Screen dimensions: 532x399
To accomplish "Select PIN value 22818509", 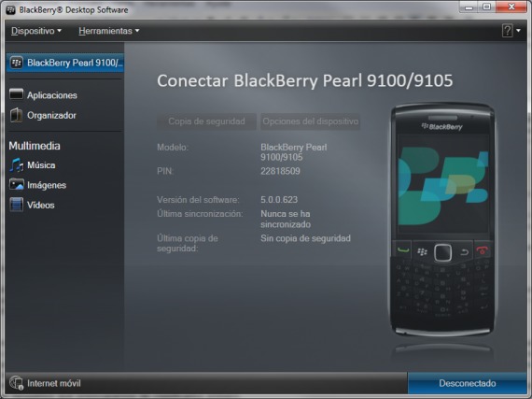I will 280,171.
